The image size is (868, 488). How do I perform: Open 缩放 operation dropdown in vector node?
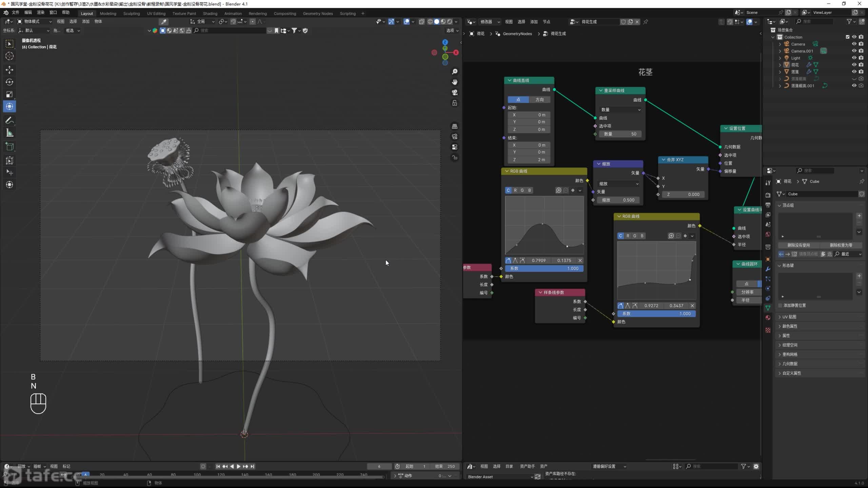pyautogui.click(x=618, y=184)
